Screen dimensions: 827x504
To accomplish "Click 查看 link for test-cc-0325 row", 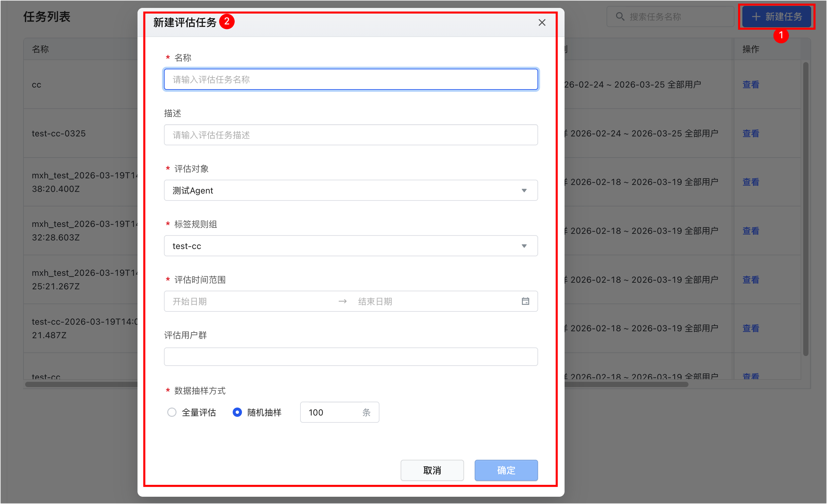I will tap(750, 133).
